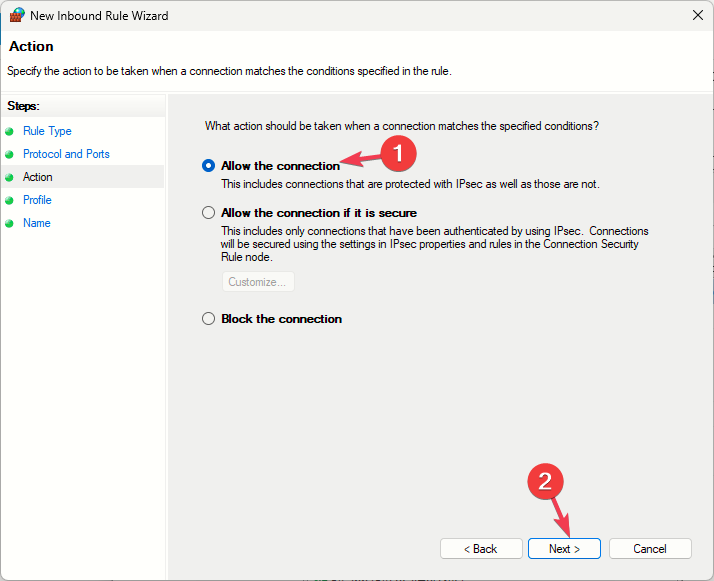Proceed by clicking Next >
This screenshot has height=581, width=714.
coord(564,549)
